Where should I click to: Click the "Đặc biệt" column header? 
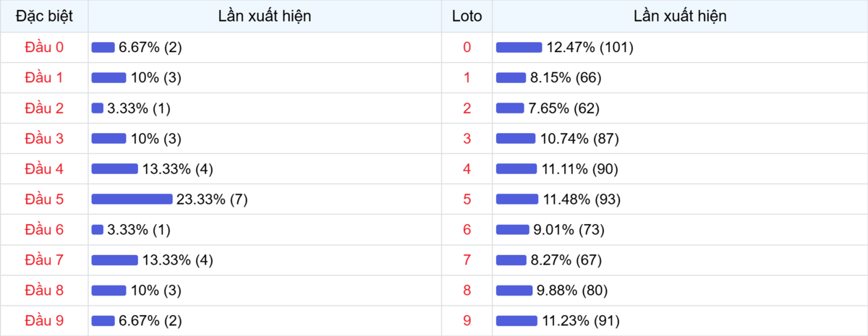click(44, 16)
